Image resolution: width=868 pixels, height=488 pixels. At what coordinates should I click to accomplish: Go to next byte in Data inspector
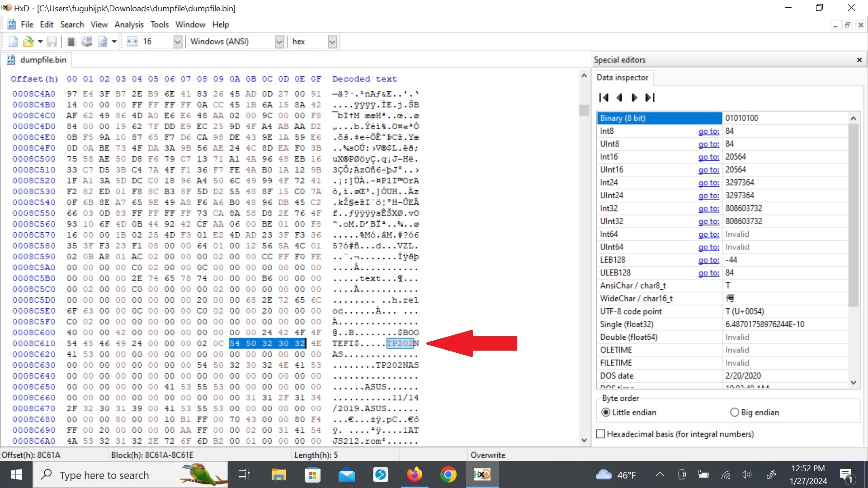(634, 98)
